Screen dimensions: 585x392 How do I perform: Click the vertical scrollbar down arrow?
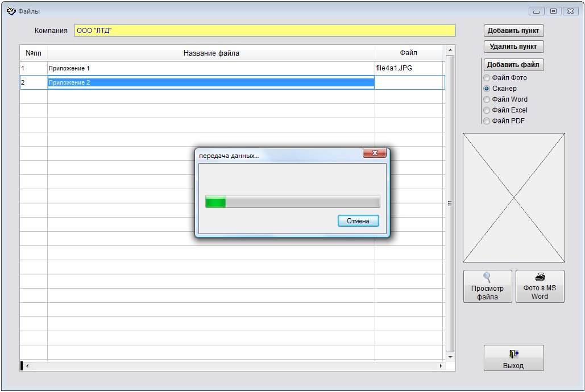[450, 357]
